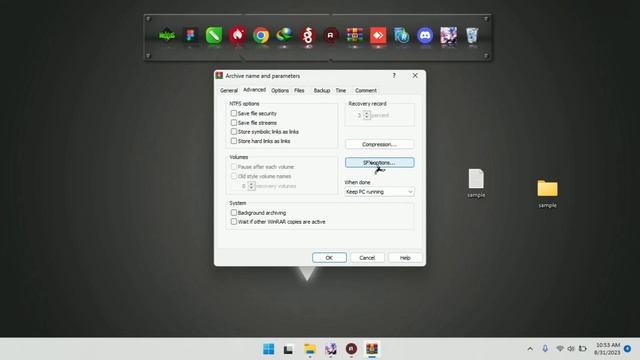Open File Explorer from the taskbar
The height and width of the screenshot is (360, 640).
310,349
